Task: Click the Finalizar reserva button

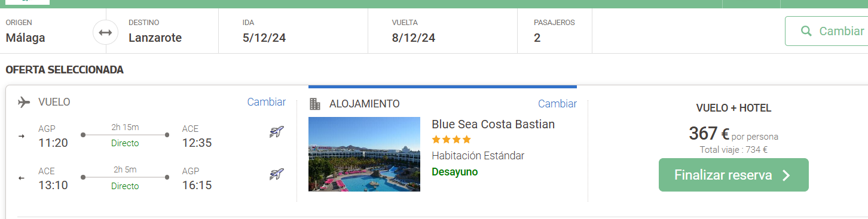Action: 733,175
